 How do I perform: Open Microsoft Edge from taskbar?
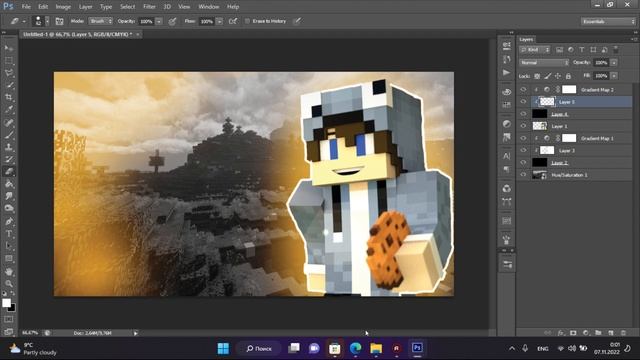[356, 349]
